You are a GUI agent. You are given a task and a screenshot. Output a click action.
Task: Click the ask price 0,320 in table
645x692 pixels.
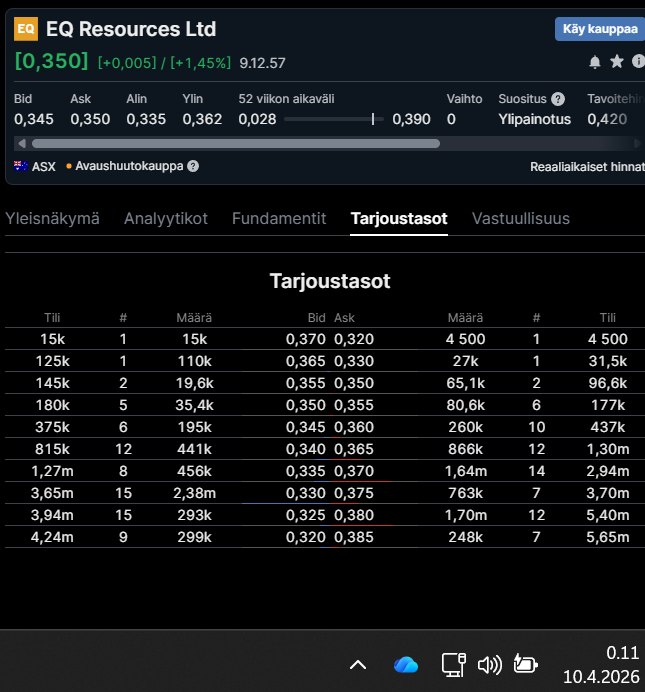[354, 339]
